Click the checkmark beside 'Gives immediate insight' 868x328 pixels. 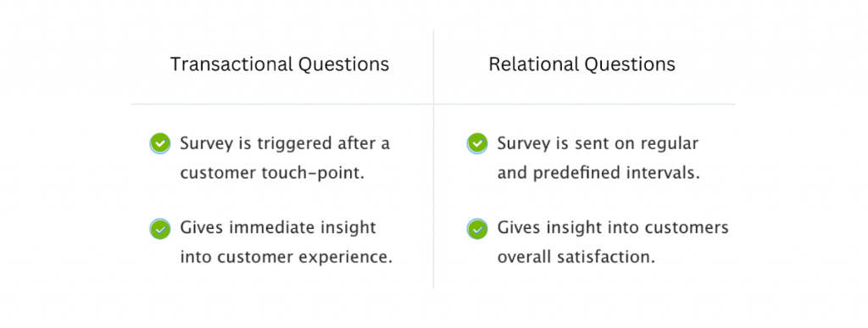pyautogui.click(x=160, y=229)
